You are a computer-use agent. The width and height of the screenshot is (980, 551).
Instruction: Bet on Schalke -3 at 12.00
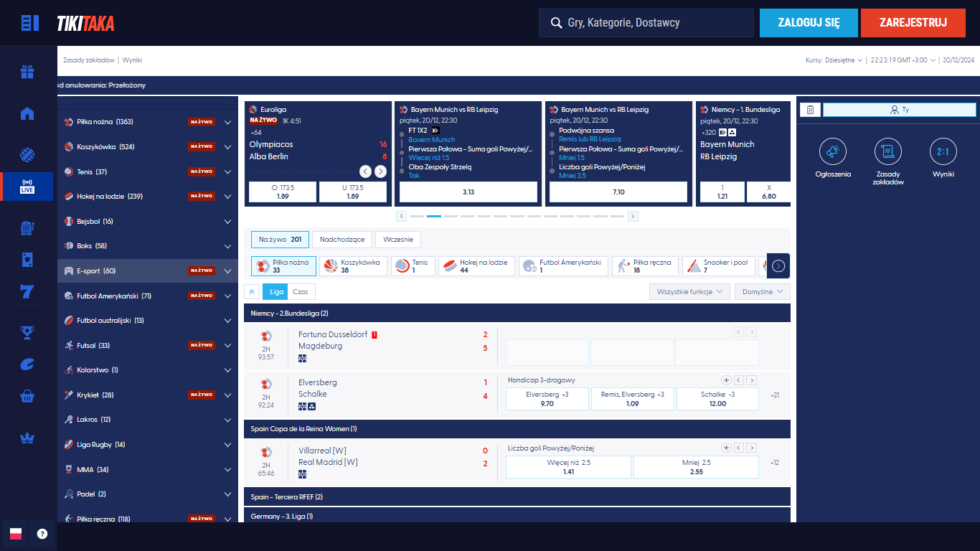pyautogui.click(x=717, y=399)
